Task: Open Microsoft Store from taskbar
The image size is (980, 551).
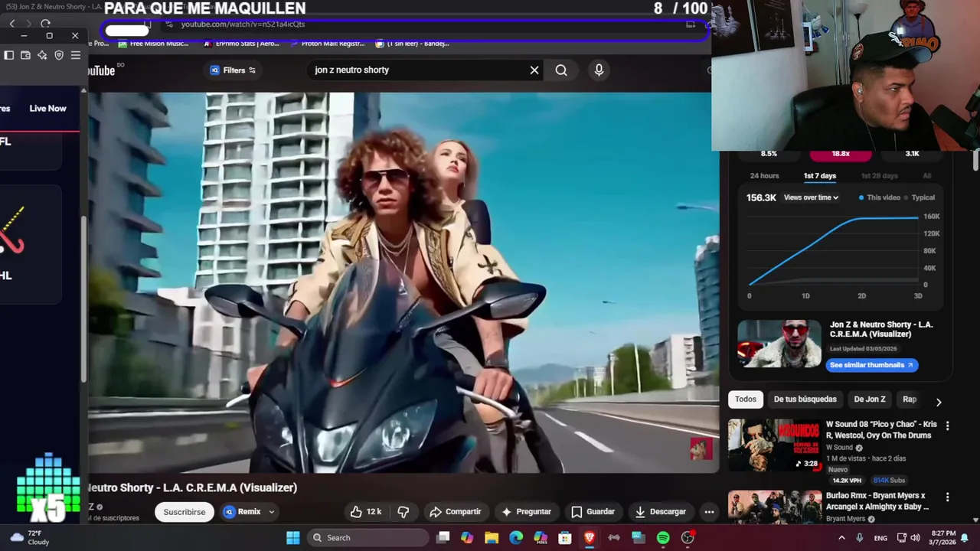Action: 565,538
